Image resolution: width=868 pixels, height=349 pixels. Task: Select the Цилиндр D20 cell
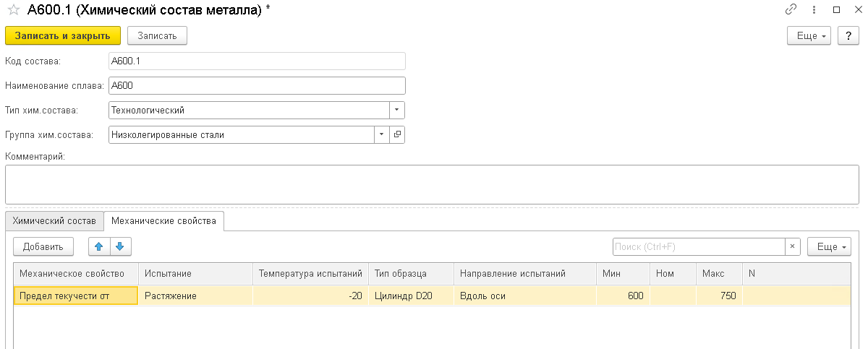click(411, 296)
